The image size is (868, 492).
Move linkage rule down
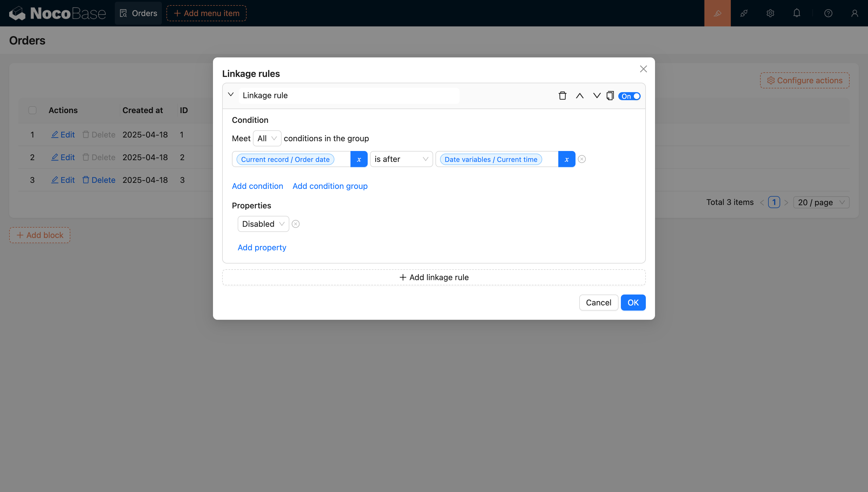pyautogui.click(x=597, y=96)
